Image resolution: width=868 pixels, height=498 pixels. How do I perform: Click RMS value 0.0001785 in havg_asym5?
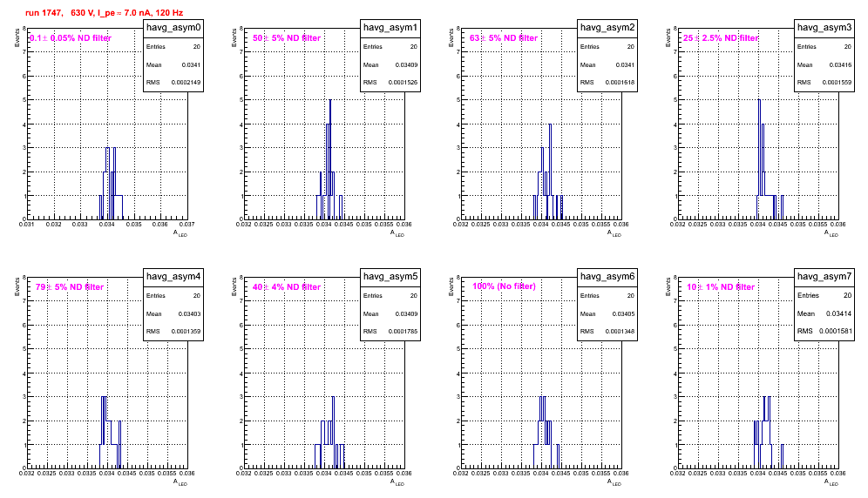pyautogui.click(x=403, y=332)
